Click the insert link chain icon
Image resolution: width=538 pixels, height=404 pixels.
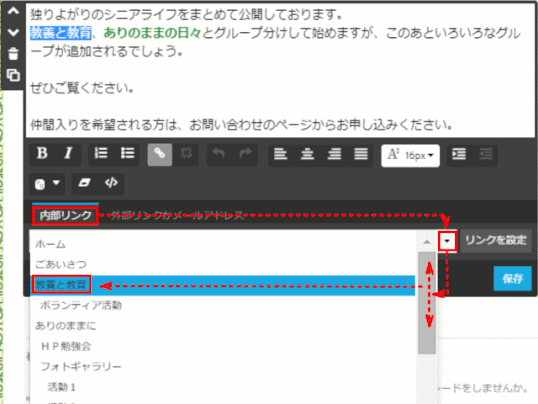[x=160, y=154]
